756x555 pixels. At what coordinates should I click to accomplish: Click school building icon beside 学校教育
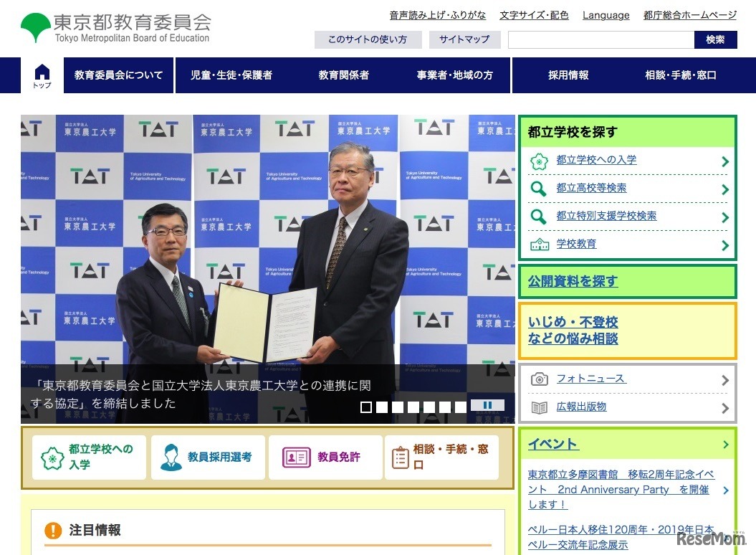click(540, 245)
